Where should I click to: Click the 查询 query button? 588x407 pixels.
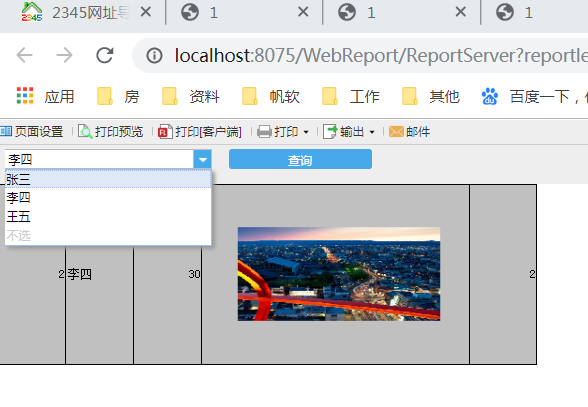click(x=300, y=159)
